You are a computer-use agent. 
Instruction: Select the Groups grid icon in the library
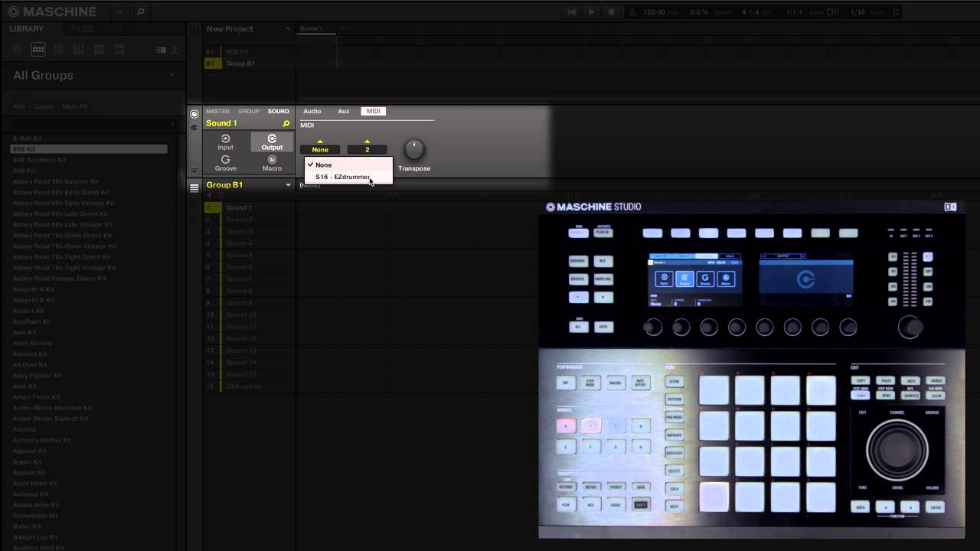pyautogui.click(x=38, y=50)
